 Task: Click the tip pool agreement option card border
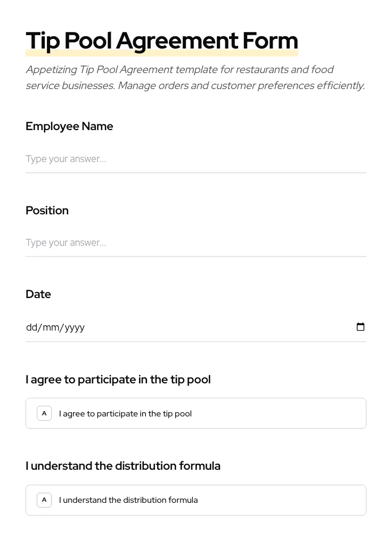click(x=196, y=398)
